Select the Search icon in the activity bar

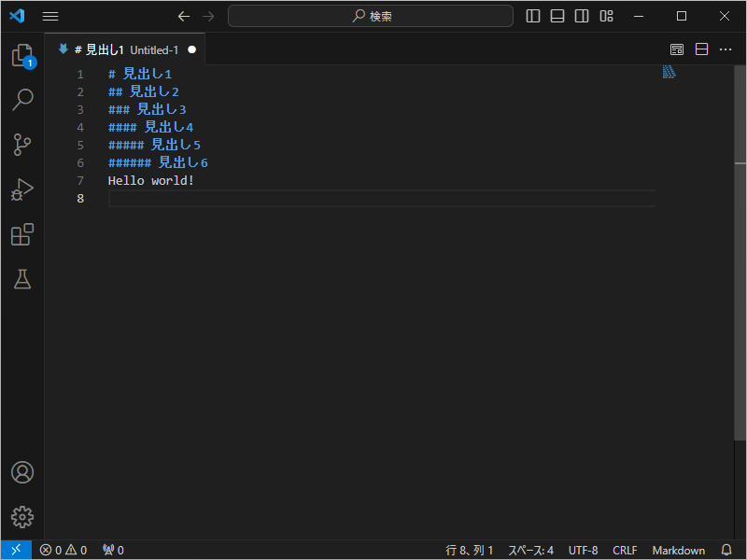tap(22, 100)
